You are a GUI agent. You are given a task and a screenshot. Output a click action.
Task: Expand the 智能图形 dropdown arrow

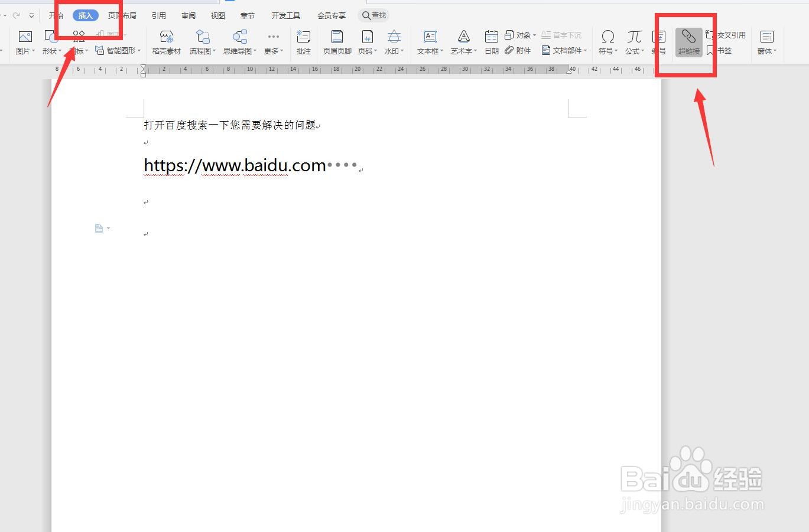[139, 51]
